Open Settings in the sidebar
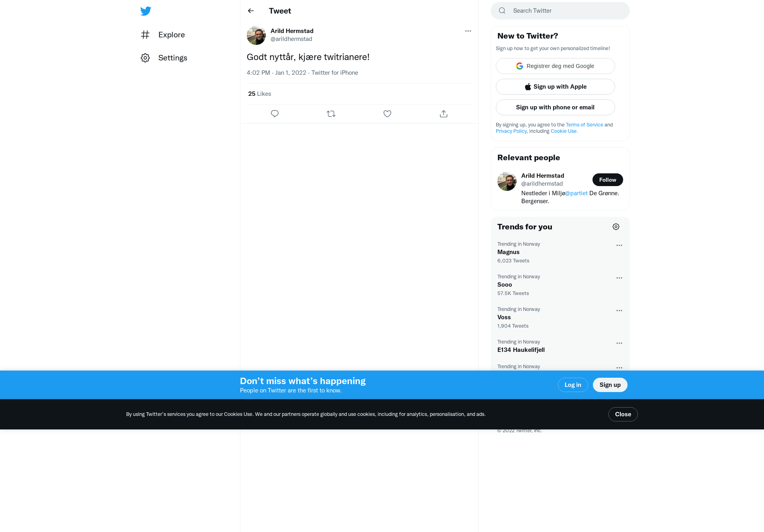Image resolution: width=764 pixels, height=532 pixels. [x=164, y=58]
